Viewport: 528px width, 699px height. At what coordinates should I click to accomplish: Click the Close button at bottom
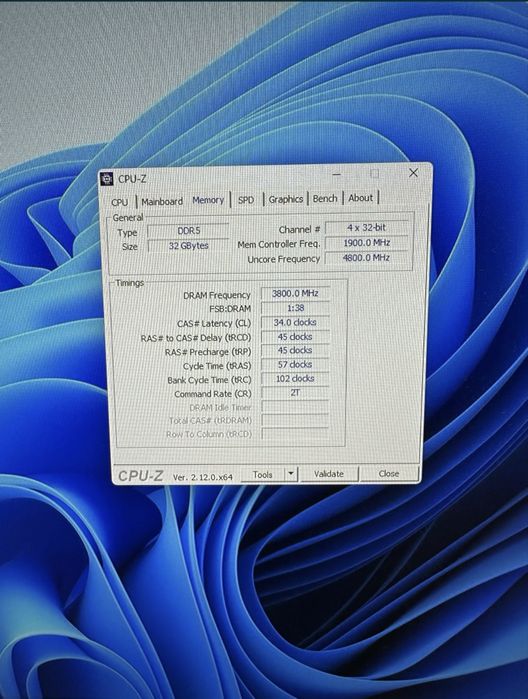point(388,473)
